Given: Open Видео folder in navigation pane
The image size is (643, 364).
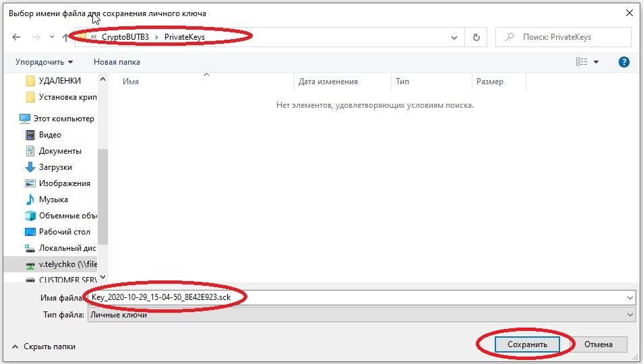Looking at the screenshot, I should 50,135.
